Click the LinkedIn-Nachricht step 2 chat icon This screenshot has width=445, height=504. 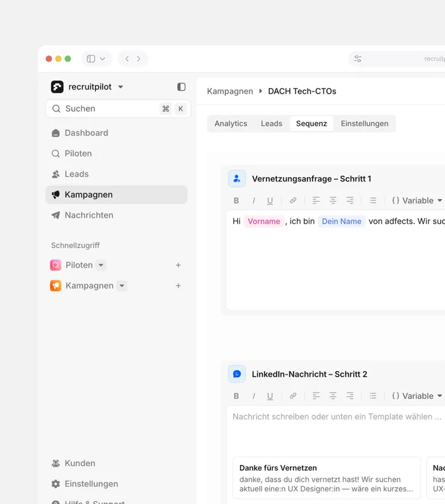(x=237, y=374)
